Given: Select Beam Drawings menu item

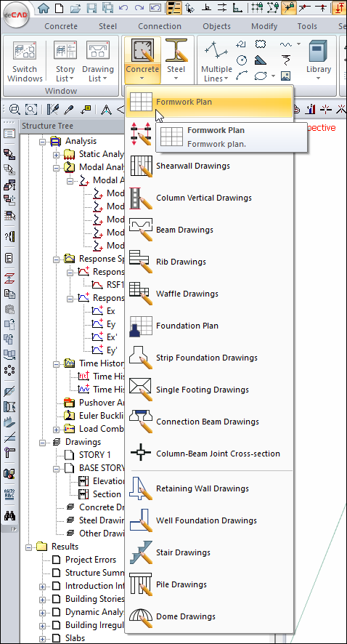Looking at the screenshot, I should [209, 230].
